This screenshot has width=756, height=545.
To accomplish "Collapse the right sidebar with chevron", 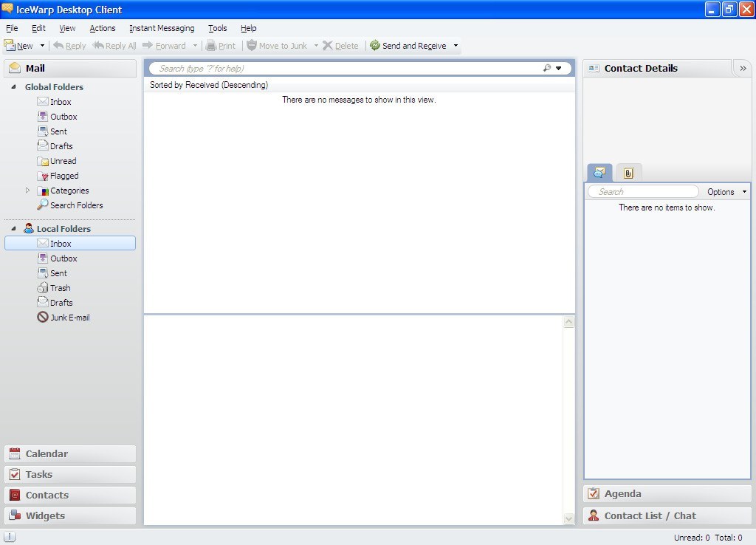I will coord(743,69).
